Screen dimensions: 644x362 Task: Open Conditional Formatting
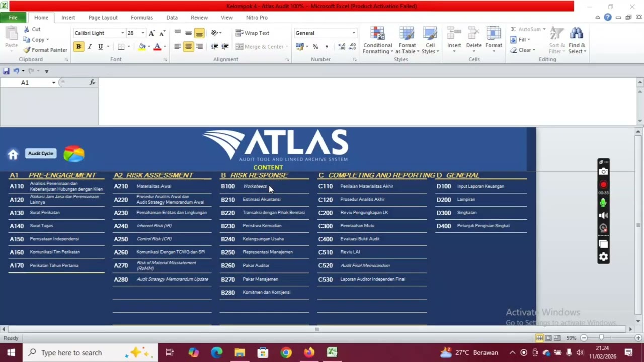click(377, 40)
